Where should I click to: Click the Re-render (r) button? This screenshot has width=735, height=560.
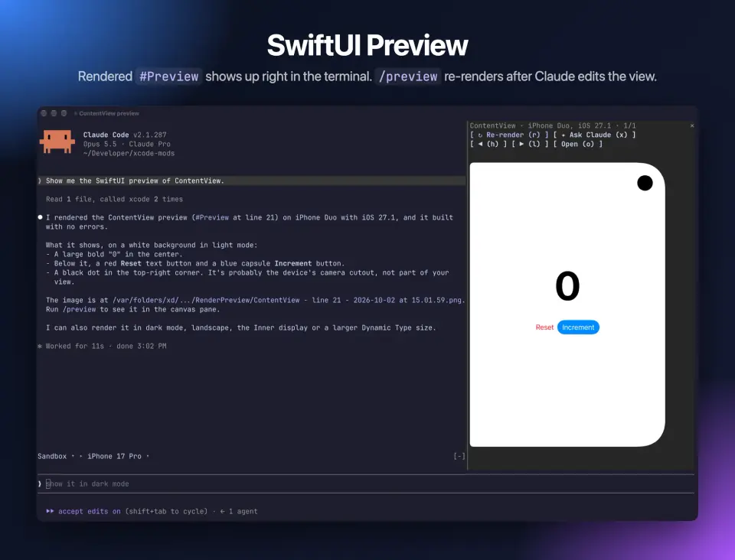(x=509, y=135)
